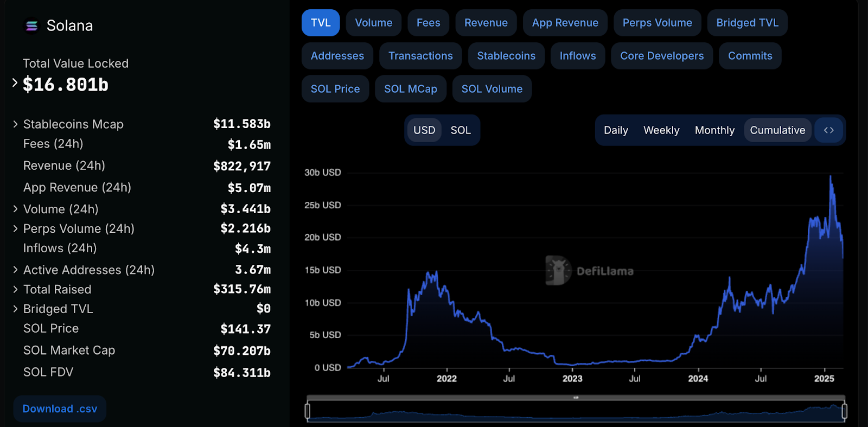Click the Fees (24h) label
868x427 pixels.
[53, 144]
